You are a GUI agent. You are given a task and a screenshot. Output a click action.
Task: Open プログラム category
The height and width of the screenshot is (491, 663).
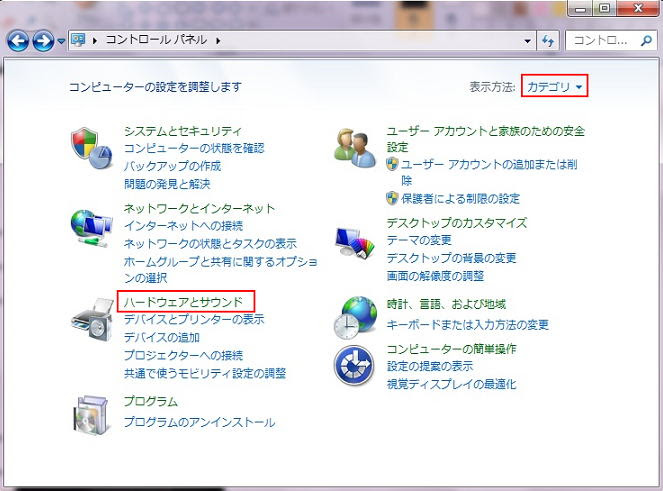pyautogui.click(x=151, y=401)
